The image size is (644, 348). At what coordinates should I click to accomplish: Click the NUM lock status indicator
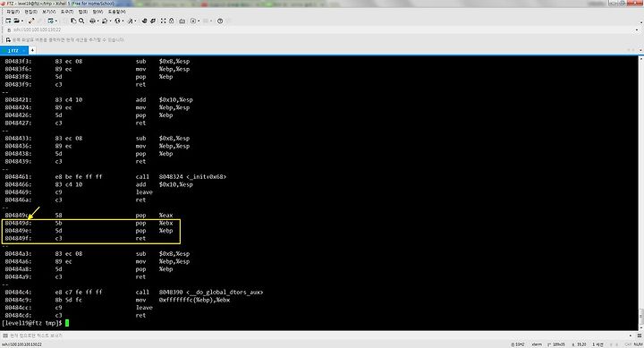click(x=639, y=344)
